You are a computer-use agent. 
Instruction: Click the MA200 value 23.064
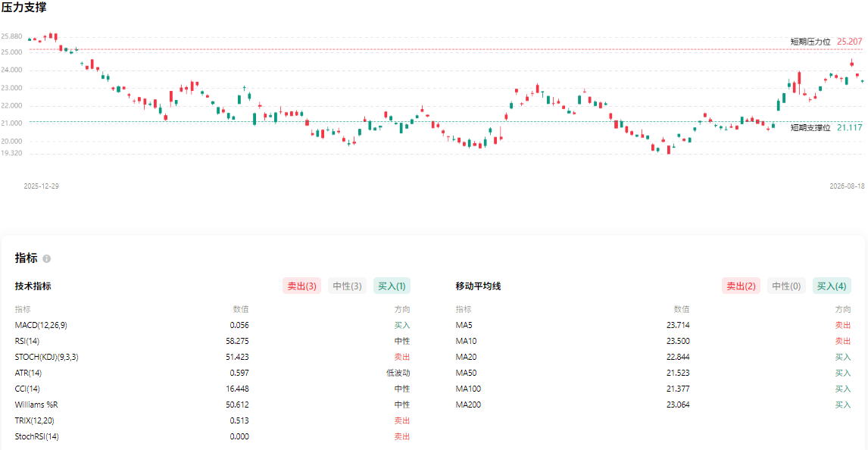678,405
